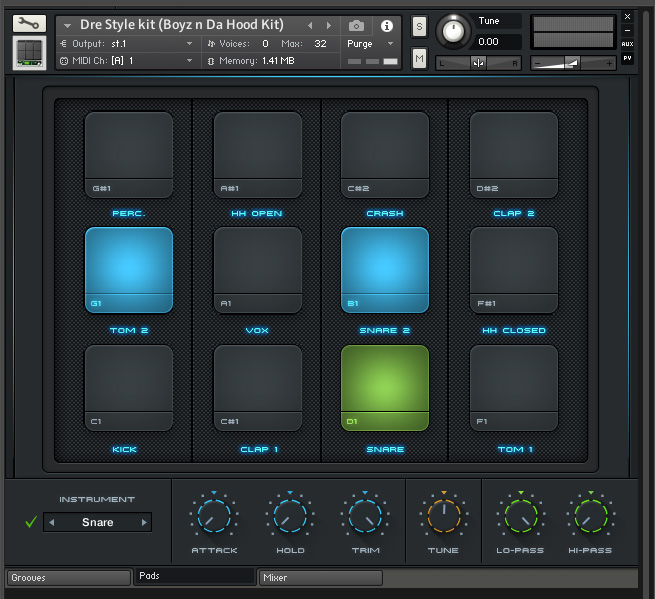This screenshot has width=655, height=599.
Task: Open the wrench edit mode icon
Action: (29, 23)
